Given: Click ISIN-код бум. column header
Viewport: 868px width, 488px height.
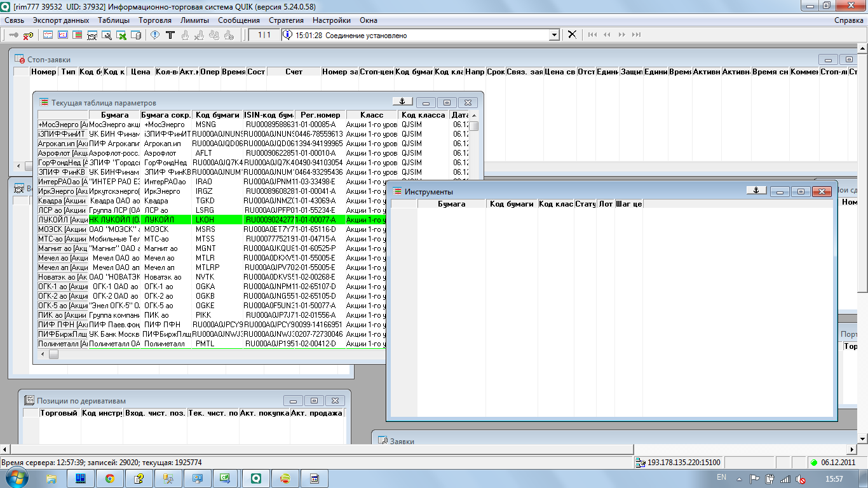Looking at the screenshot, I should (268, 115).
